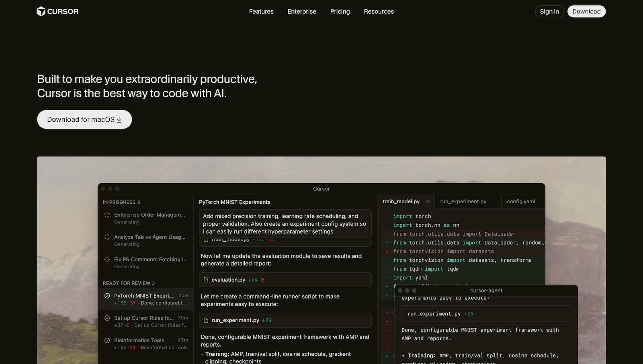Viewport: 643px width, 364px height.
Task: Open the Enterprise page from navigation
Action: click(302, 11)
